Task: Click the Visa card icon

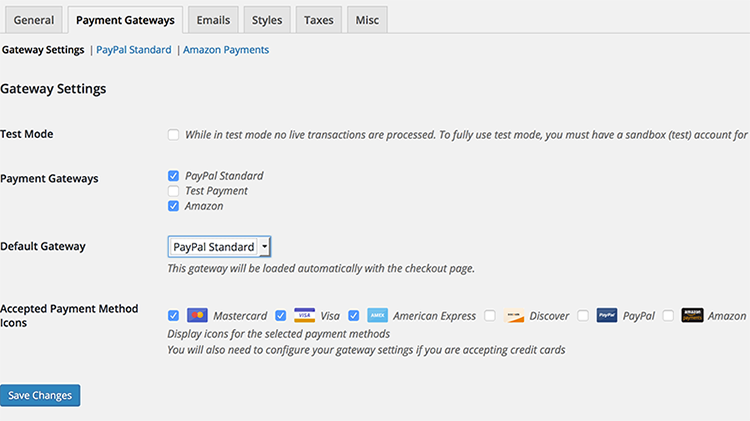Action: (x=304, y=315)
